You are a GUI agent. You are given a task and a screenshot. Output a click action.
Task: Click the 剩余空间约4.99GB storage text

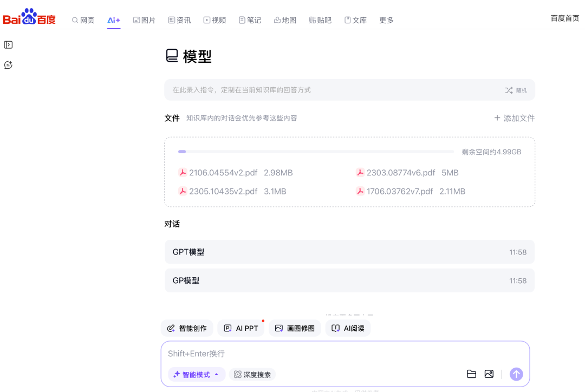tap(491, 152)
